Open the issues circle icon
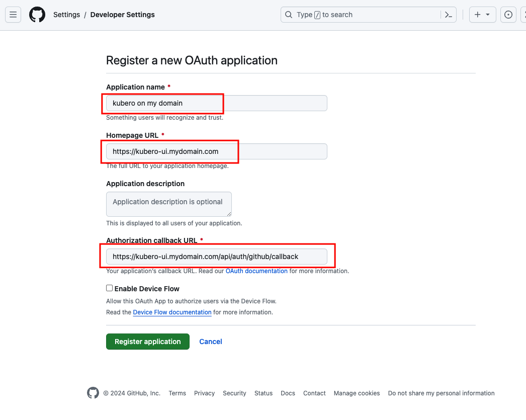The height and width of the screenshot is (420, 526). click(508, 15)
